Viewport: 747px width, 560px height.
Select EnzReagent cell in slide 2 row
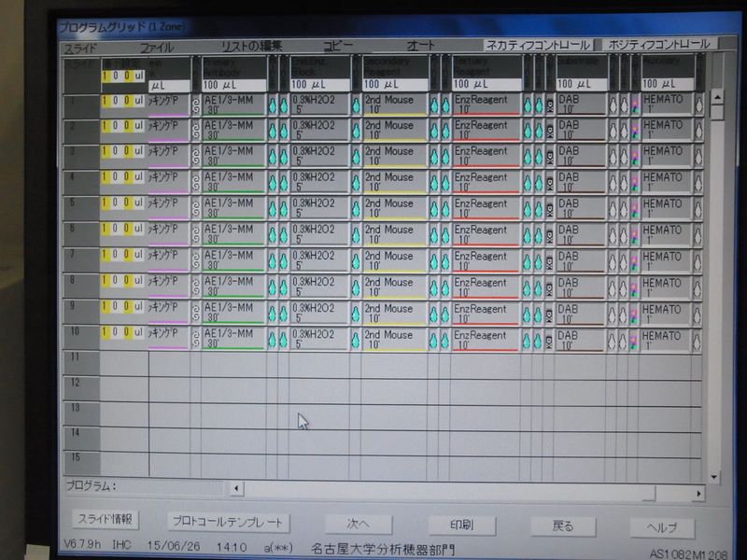click(486, 131)
